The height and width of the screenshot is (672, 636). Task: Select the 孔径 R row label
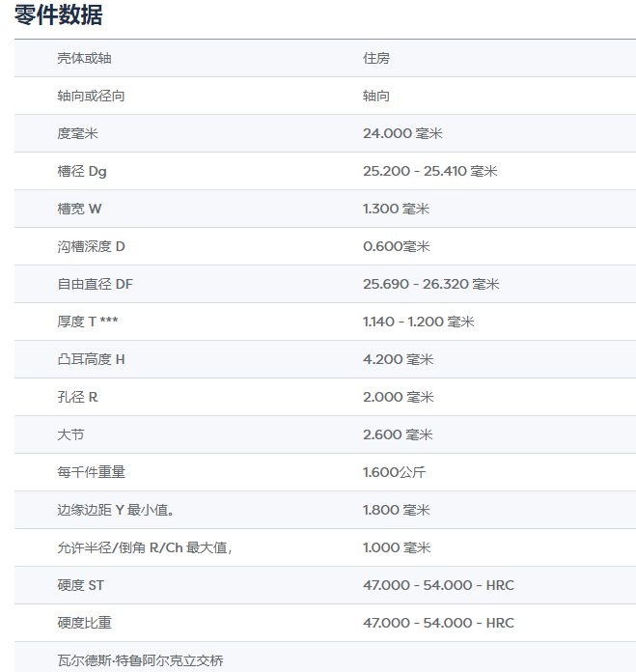pos(77,397)
